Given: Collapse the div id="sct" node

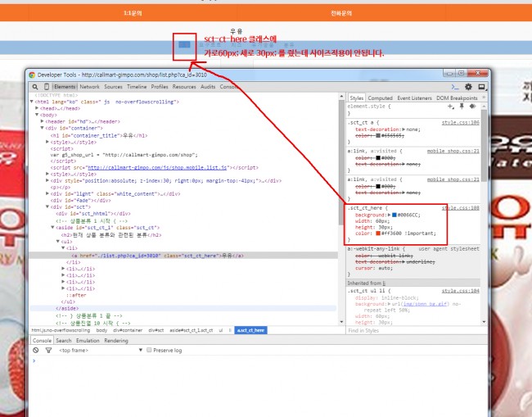Looking at the screenshot, I should [47, 206].
